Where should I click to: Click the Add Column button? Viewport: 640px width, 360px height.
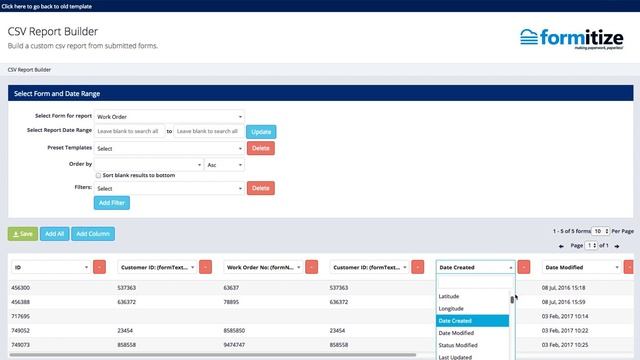click(x=93, y=234)
